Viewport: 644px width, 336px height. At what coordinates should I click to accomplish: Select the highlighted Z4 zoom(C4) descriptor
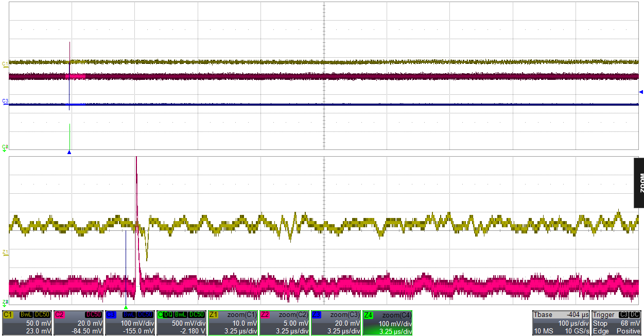pyautogui.click(x=388, y=323)
